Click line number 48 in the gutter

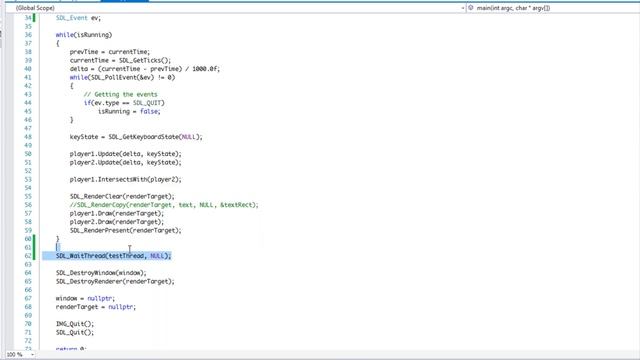pyautogui.click(x=28, y=137)
